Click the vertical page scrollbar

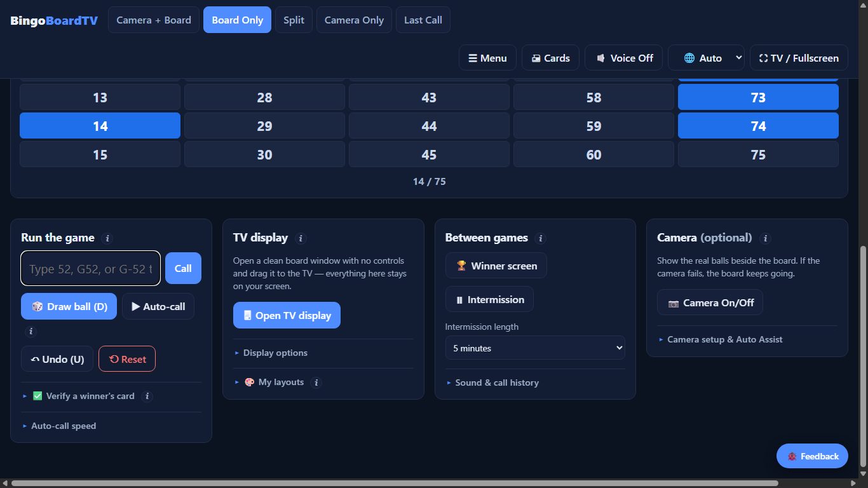pyautogui.click(x=863, y=356)
